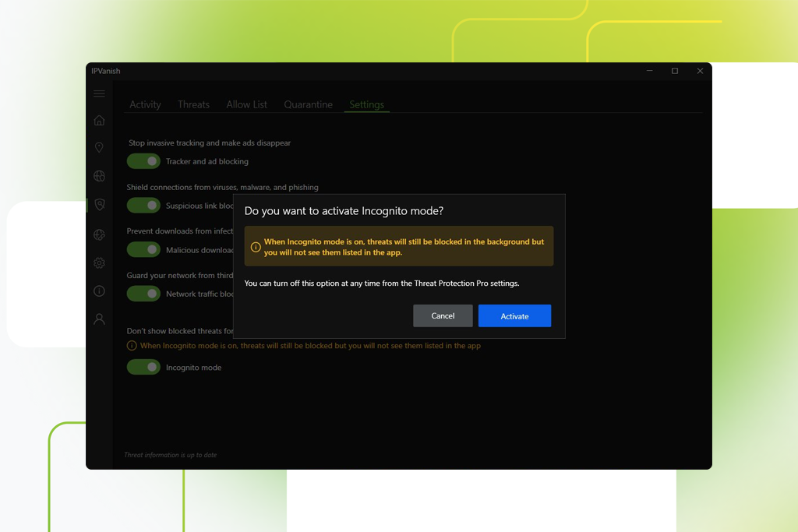Open the hamburger menu in sidebar
The width and height of the screenshot is (798, 532).
[x=99, y=93]
